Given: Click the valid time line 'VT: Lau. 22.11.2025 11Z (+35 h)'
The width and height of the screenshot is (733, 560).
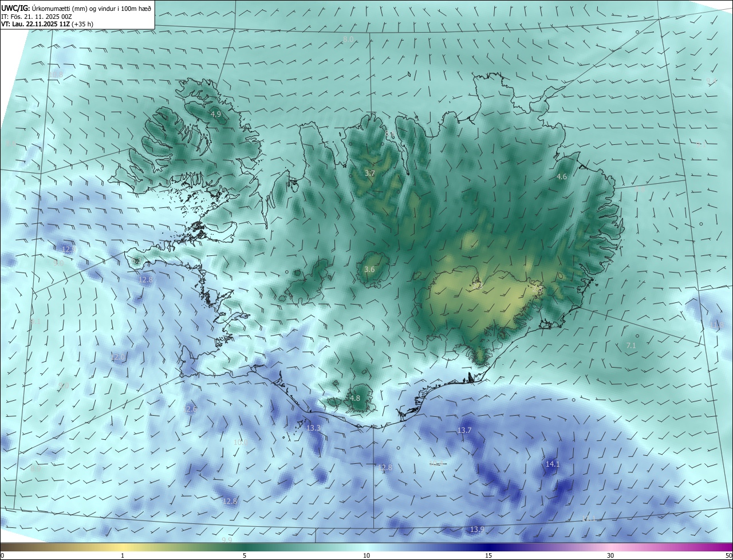Looking at the screenshot, I should [x=47, y=25].
